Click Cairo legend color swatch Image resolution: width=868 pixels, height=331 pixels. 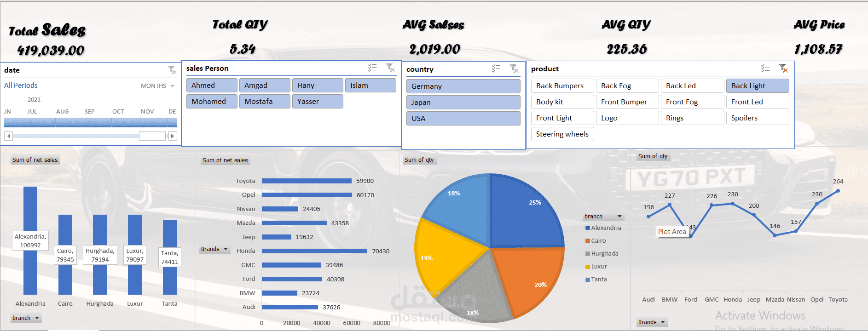[588, 241]
